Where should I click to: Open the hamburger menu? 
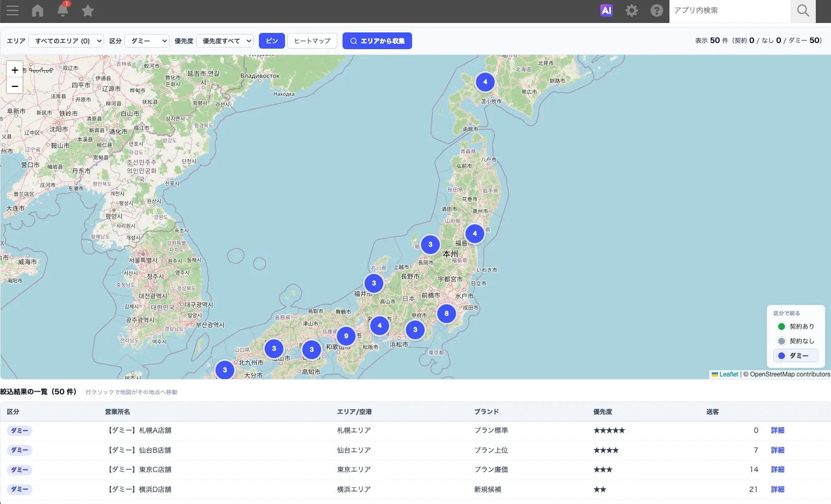point(13,10)
